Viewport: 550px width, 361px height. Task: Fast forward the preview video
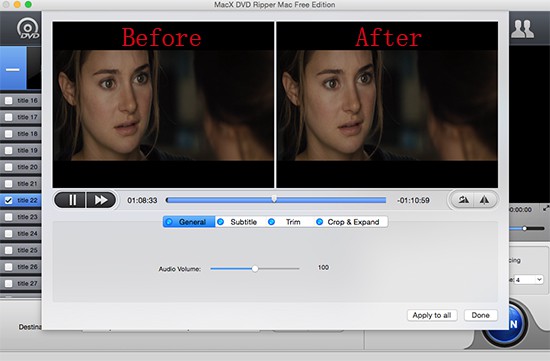(x=101, y=200)
